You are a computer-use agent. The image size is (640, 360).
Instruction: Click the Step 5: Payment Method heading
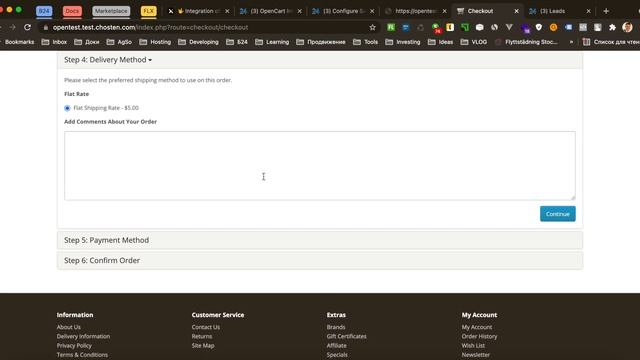(x=107, y=240)
